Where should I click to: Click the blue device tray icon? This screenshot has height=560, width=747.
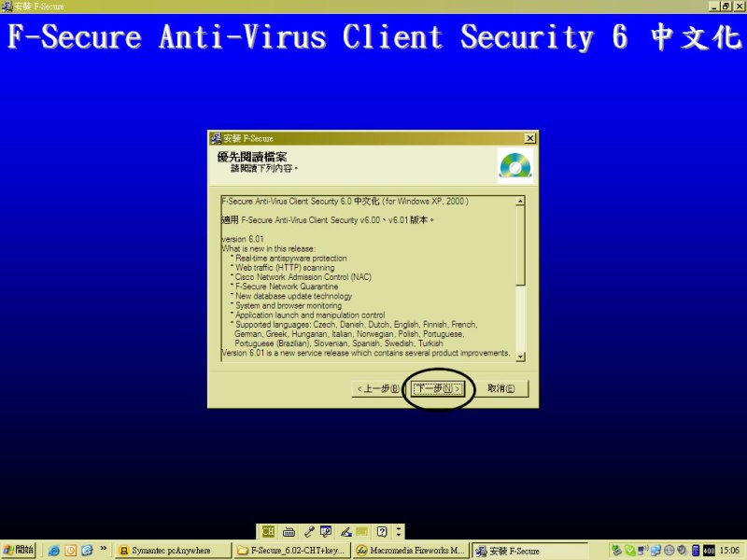pos(695,551)
